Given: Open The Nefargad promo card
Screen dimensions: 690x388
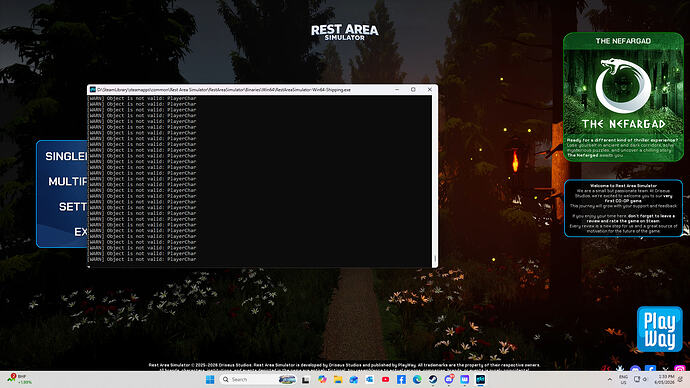Looking at the screenshot, I should coord(623,97).
